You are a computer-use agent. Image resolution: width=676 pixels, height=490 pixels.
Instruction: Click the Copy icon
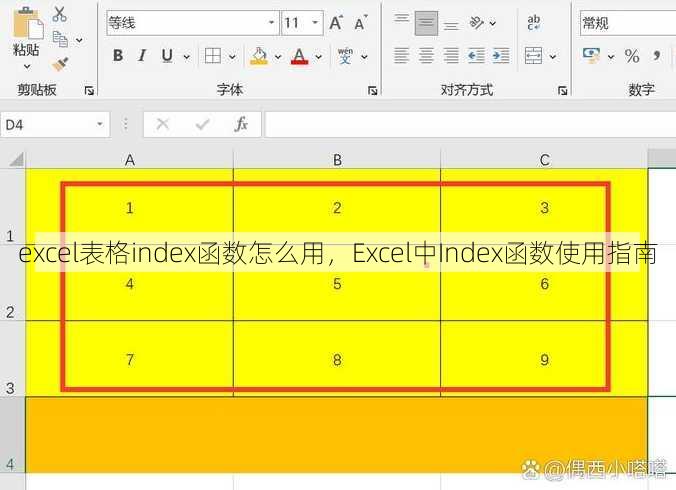point(60,39)
